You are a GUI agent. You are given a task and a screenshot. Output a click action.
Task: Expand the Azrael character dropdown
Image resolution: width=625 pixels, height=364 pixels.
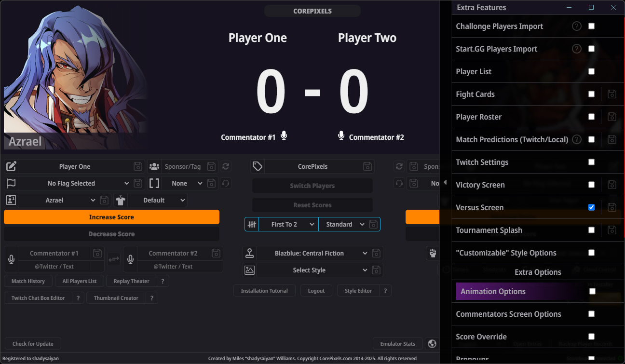tap(58, 200)
